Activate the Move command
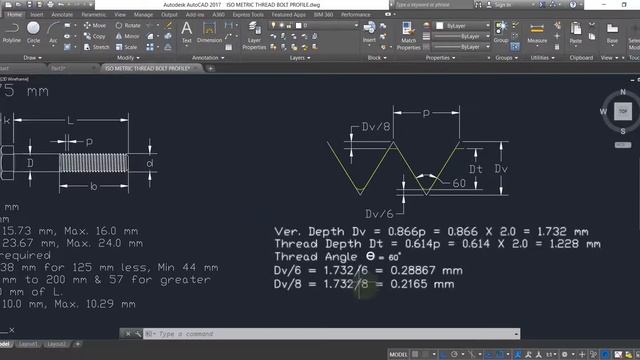The image size is (640, 360). (x=95, y=25)
